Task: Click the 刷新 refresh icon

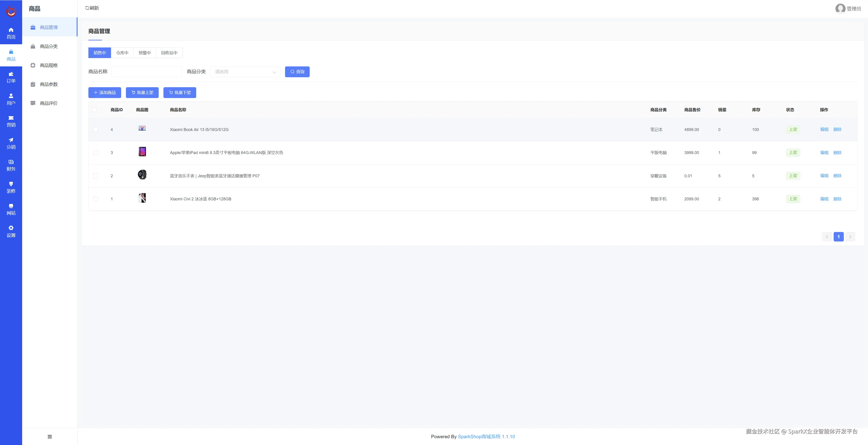Action: (x=87, y=8)
